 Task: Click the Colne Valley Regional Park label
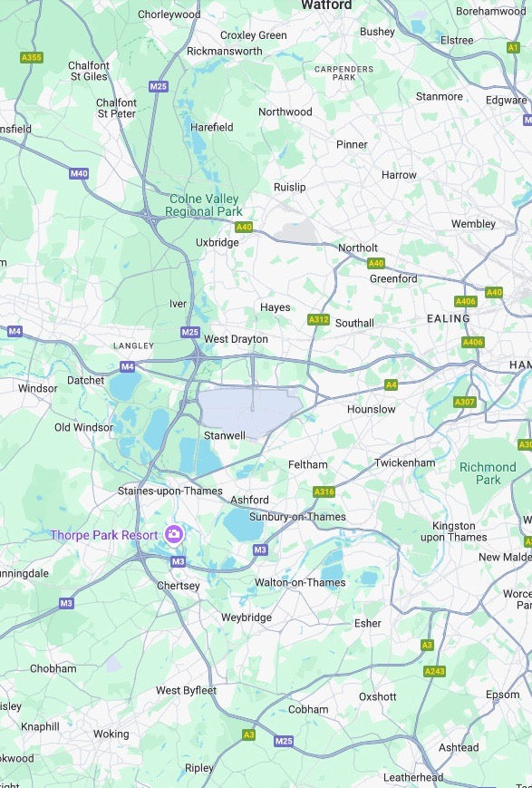pyautogui.click(x=204, y=205)
